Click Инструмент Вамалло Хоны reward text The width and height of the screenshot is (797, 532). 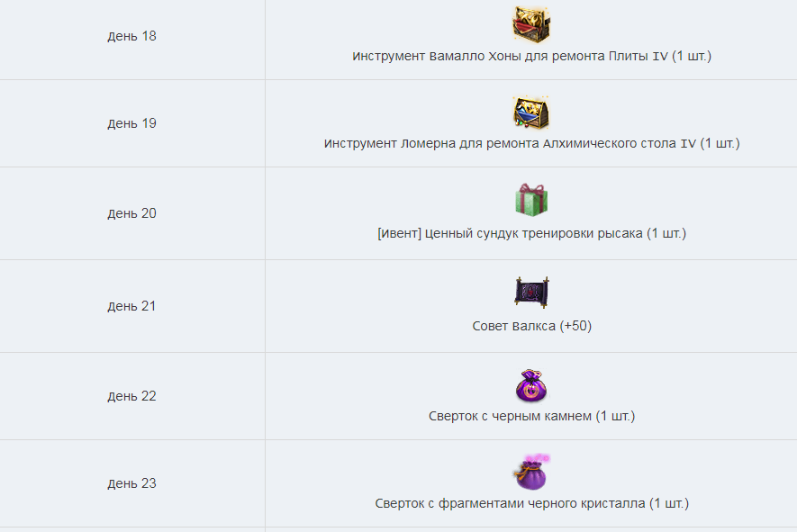click(531, 56)
